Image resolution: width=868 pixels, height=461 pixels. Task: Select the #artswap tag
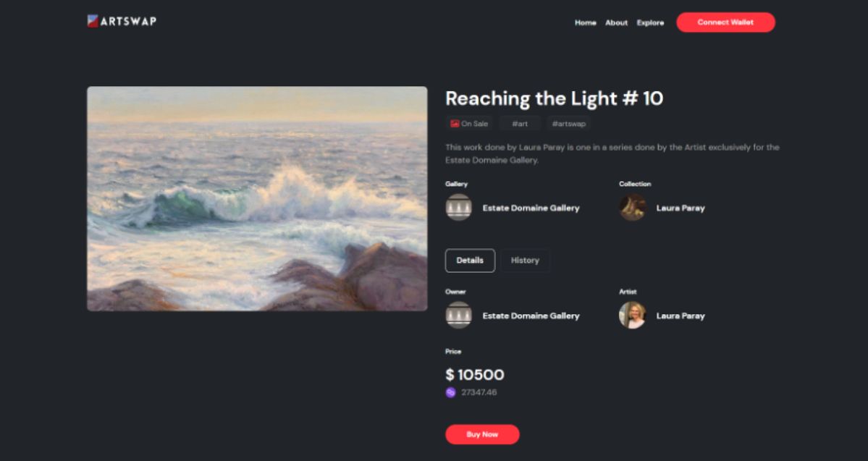point(568,124)
